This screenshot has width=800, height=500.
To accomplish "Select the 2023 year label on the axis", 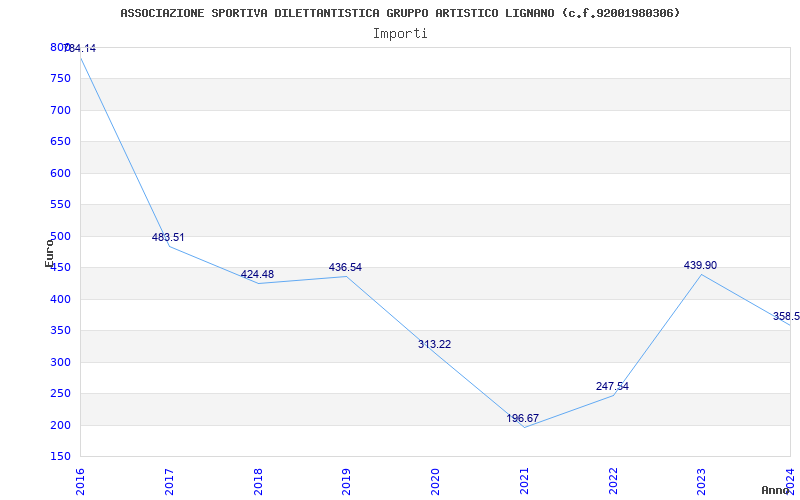I will tap(702, 481).
